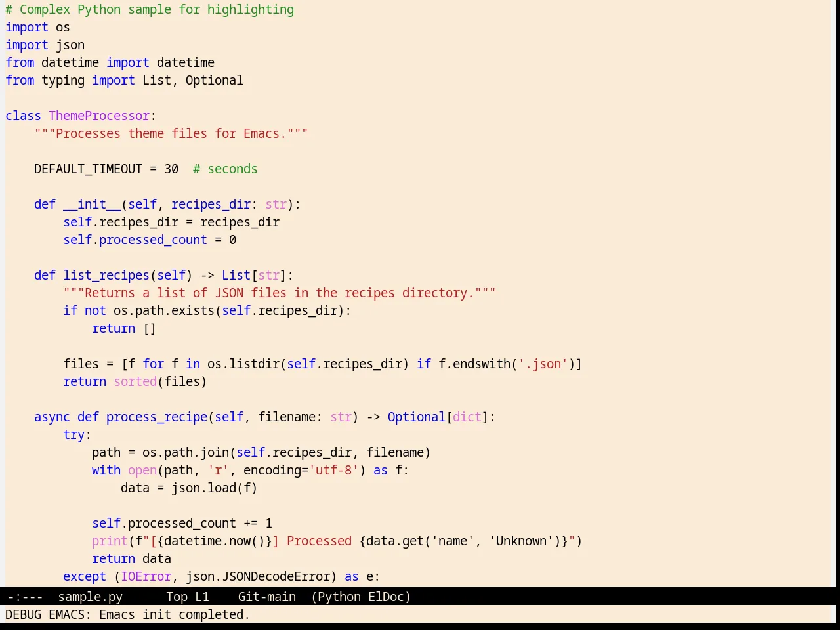Screen dimensions: 840x630
Task: Click the list_recipes function name
Action: (x=106, y=275)
